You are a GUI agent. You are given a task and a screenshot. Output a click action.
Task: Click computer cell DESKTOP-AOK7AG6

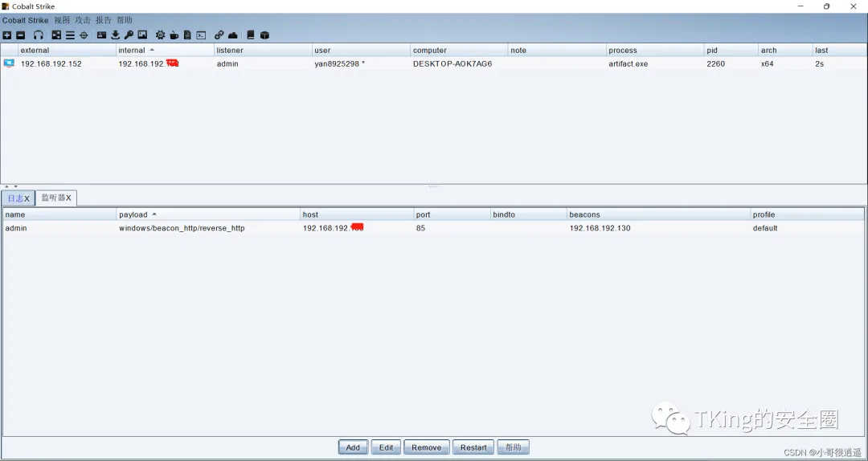coord(452,63)
